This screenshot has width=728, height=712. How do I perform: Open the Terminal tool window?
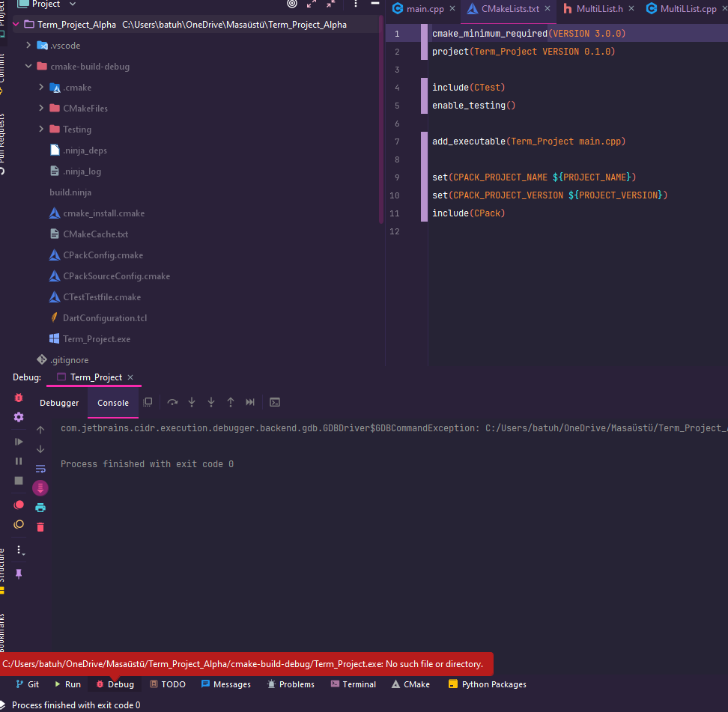point(354,684)
